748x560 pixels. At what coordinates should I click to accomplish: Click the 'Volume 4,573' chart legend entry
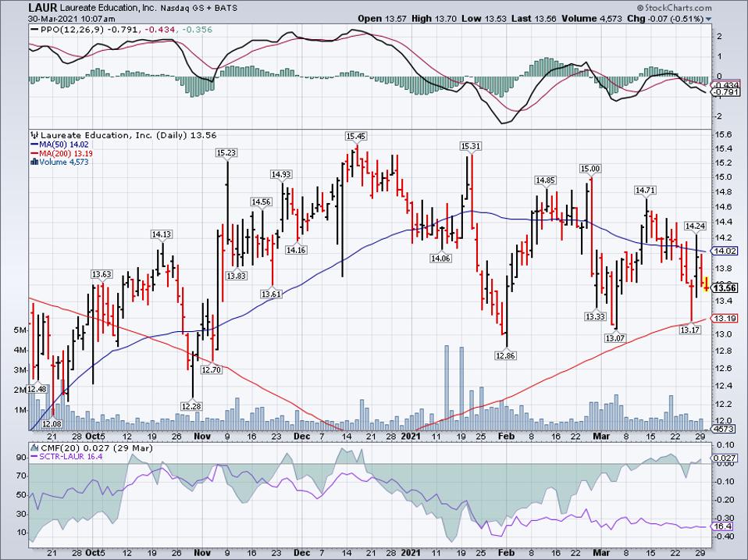tap(64, 162)
